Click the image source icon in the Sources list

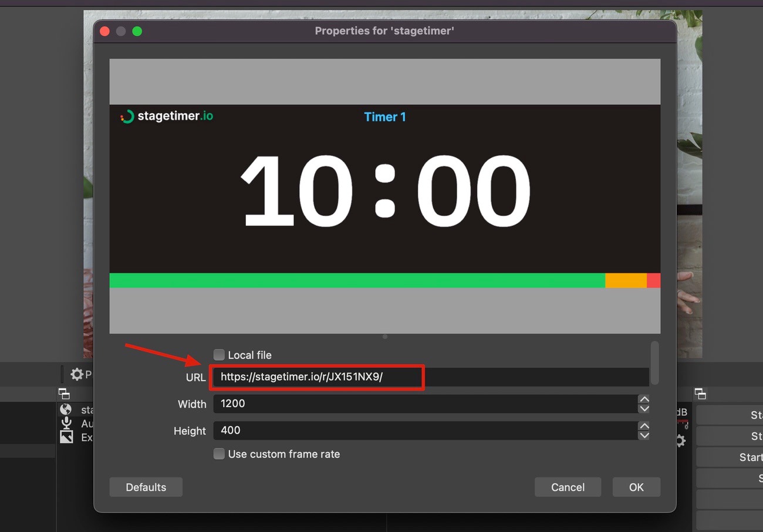click(x=66, y=437)
